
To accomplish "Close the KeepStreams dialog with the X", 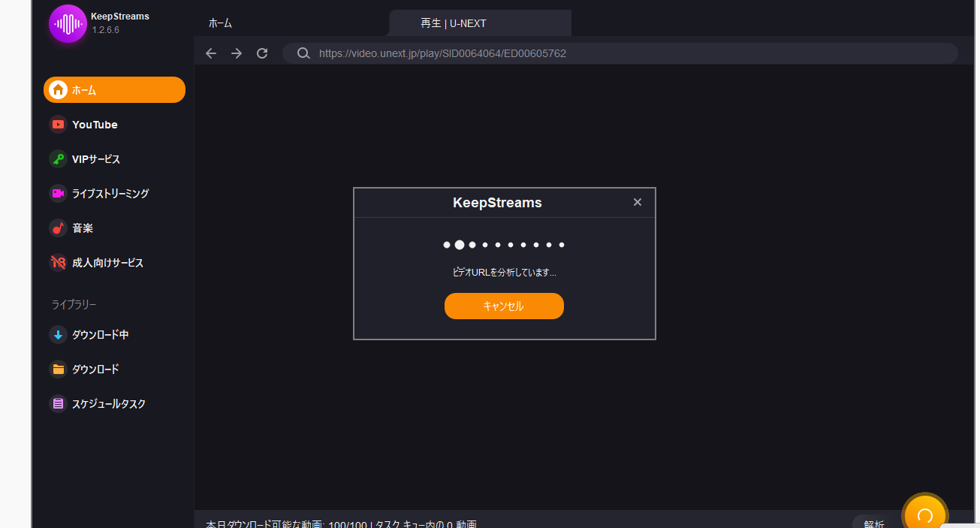I will [x=638, y=202].
